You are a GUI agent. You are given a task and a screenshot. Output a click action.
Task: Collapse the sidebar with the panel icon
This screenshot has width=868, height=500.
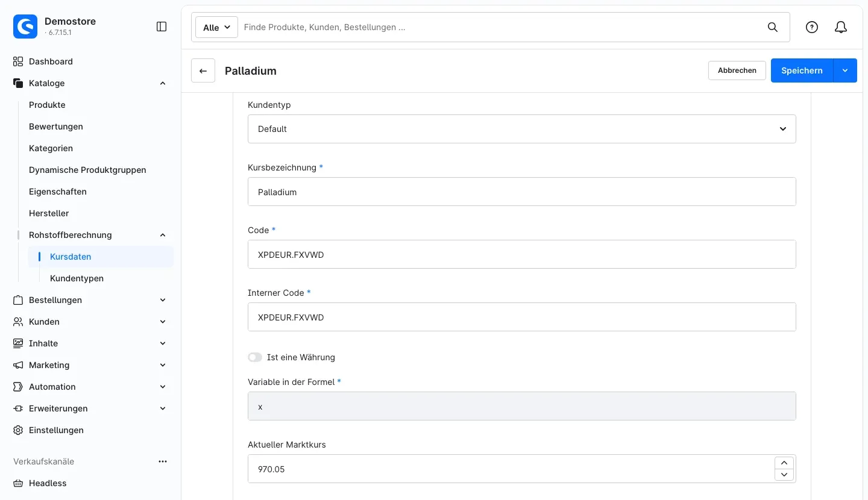[x=162, y=27]
